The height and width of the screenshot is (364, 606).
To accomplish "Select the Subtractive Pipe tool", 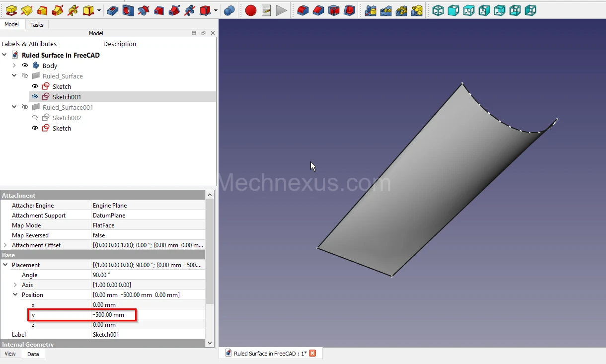I will click(174, 10).
